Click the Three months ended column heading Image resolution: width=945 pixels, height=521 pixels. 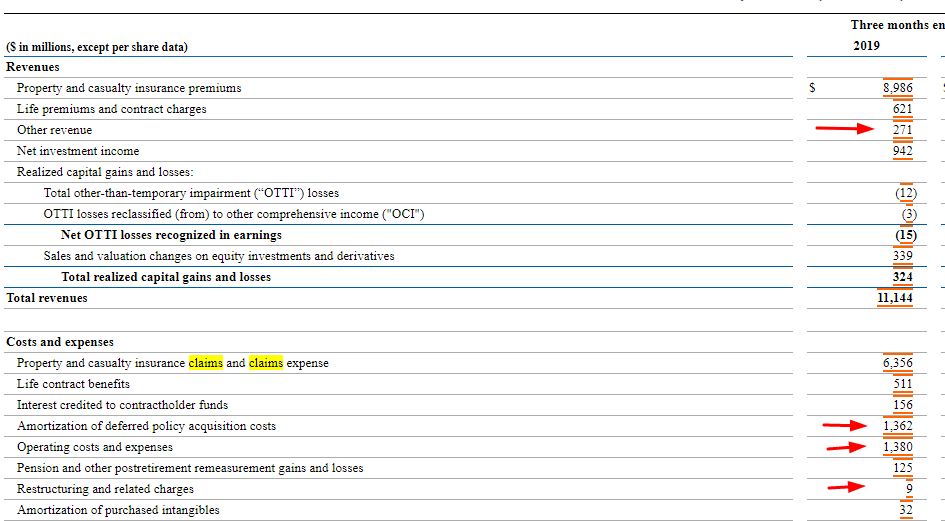tap(897, 25)
